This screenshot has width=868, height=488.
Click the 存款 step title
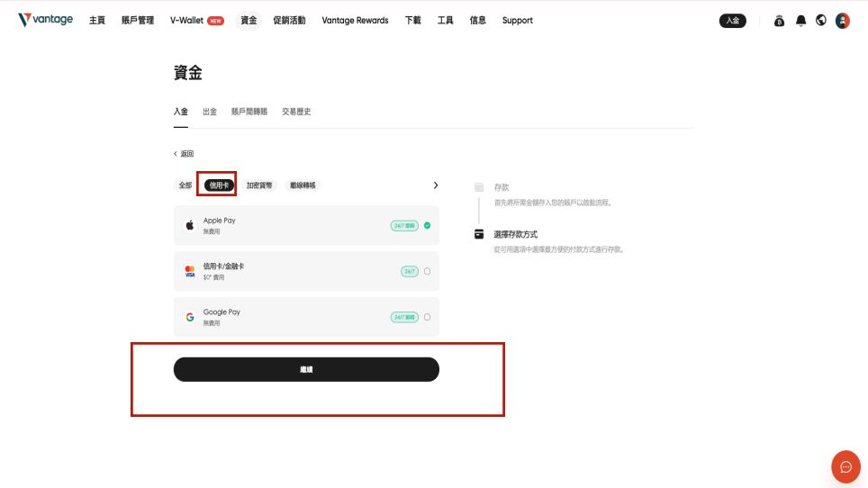coord(502,187)
